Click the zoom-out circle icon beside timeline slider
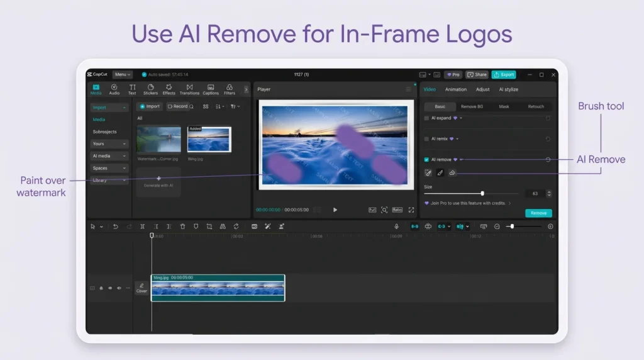644x360 pixels. 497,227
